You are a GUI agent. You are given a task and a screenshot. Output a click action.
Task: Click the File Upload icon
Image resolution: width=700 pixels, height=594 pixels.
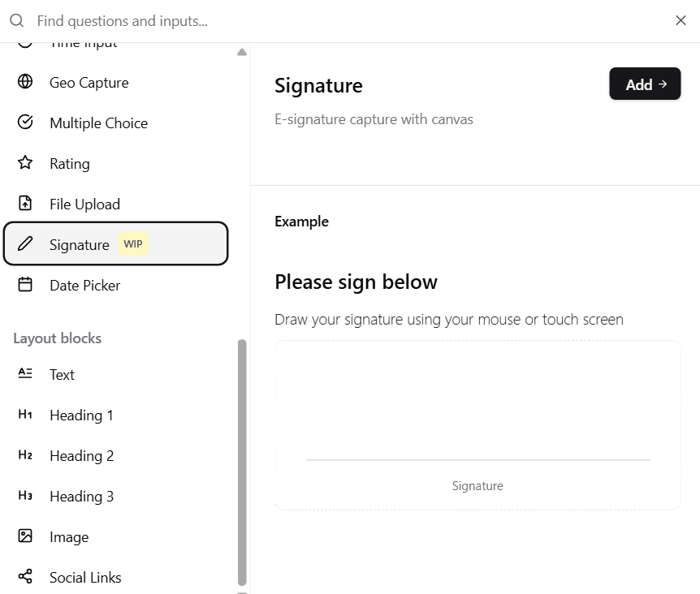pos(24,204)
